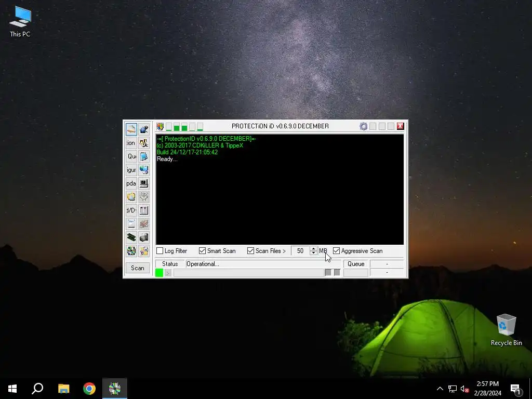Increase file size with spinner up arrow
Screen dimensions: 532x399
point(313,249)
